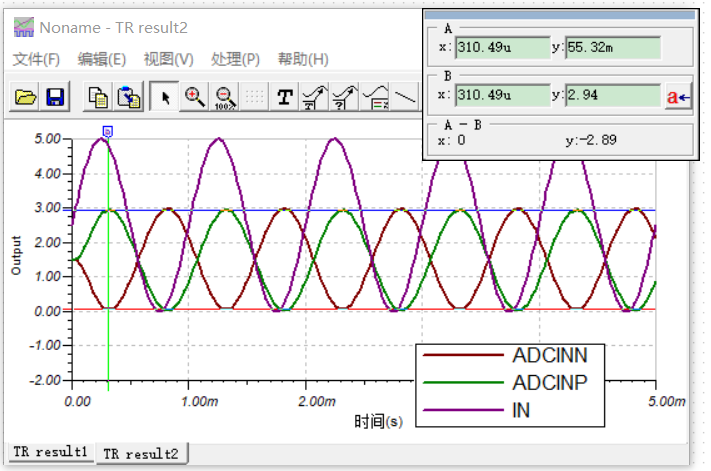
Task: Open a file with the folder icon
Action: pos(25,97)
